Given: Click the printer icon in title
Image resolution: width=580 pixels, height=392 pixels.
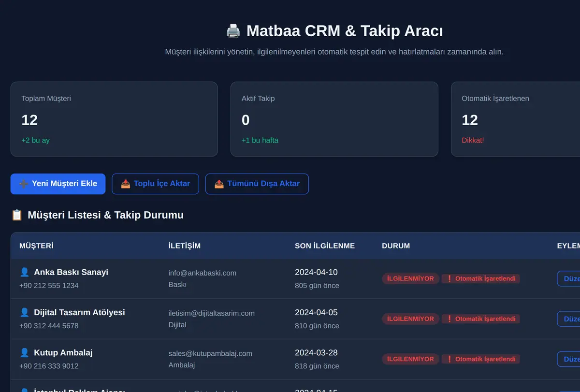Looking at the screenshot, I should click(233, 31).
